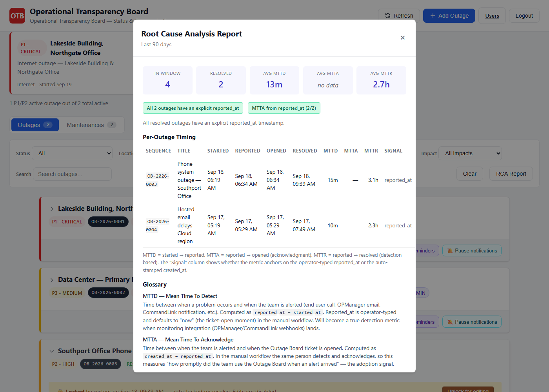549x392 pixels.
Task: Expand the Data Center — Primary card
Action: (x=52, y=280)
